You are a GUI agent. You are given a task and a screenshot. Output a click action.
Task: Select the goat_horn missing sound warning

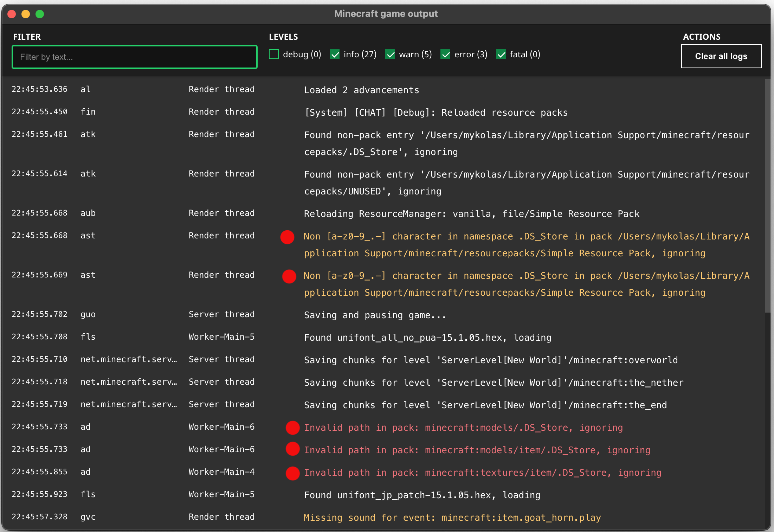coord(452,518)
